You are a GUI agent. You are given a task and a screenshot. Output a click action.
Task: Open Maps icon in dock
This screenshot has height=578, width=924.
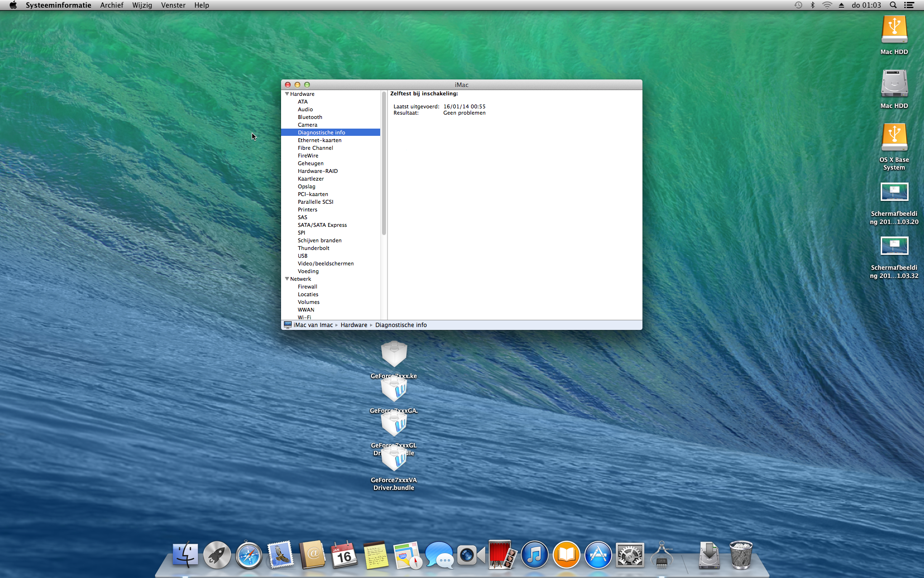tap(408, 555)
